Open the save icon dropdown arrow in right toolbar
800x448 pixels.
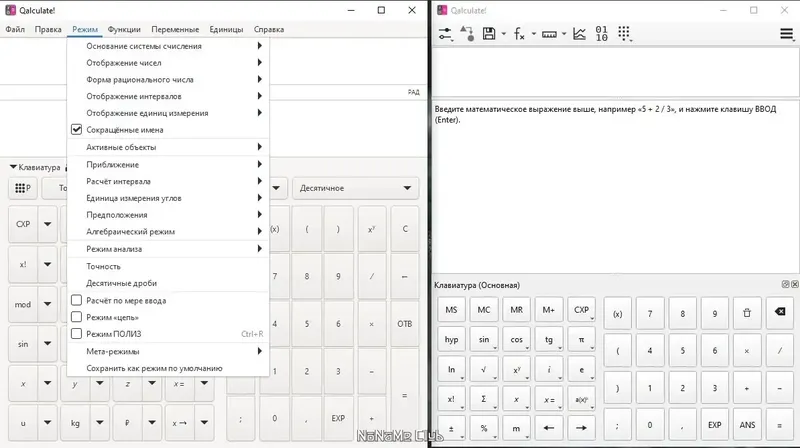tap(504, 34)
